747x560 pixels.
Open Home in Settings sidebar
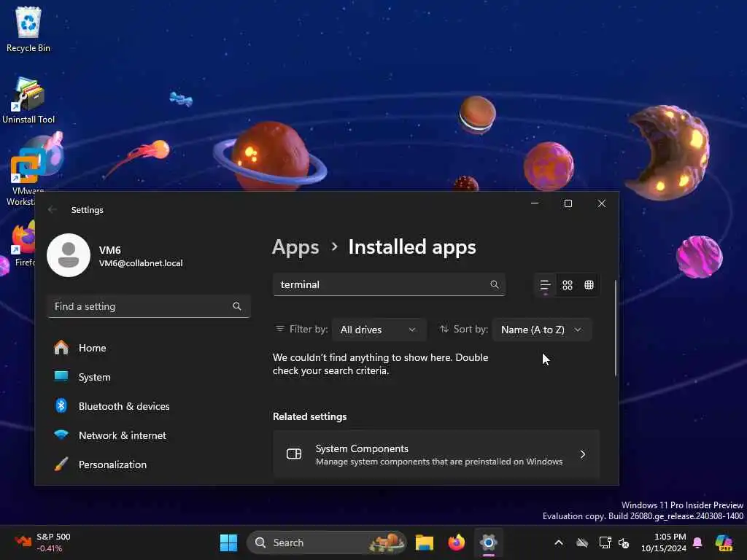149,348
